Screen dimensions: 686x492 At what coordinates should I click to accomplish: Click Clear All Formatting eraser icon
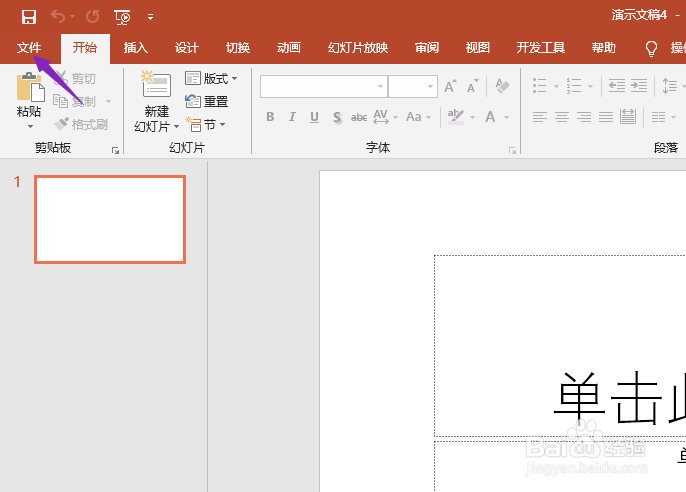(502, 86)
